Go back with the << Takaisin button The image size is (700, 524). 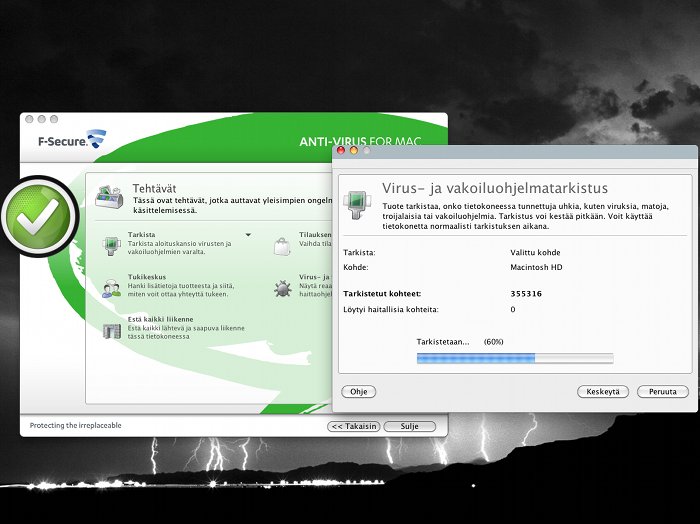pos(354,426)
